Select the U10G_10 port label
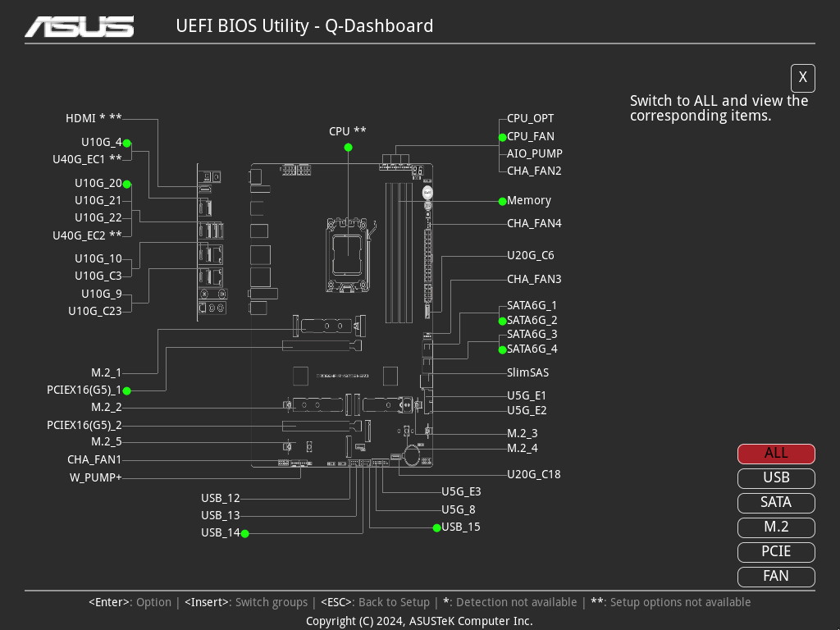This screenshot has width=840, height=630. tap(98, 258)
